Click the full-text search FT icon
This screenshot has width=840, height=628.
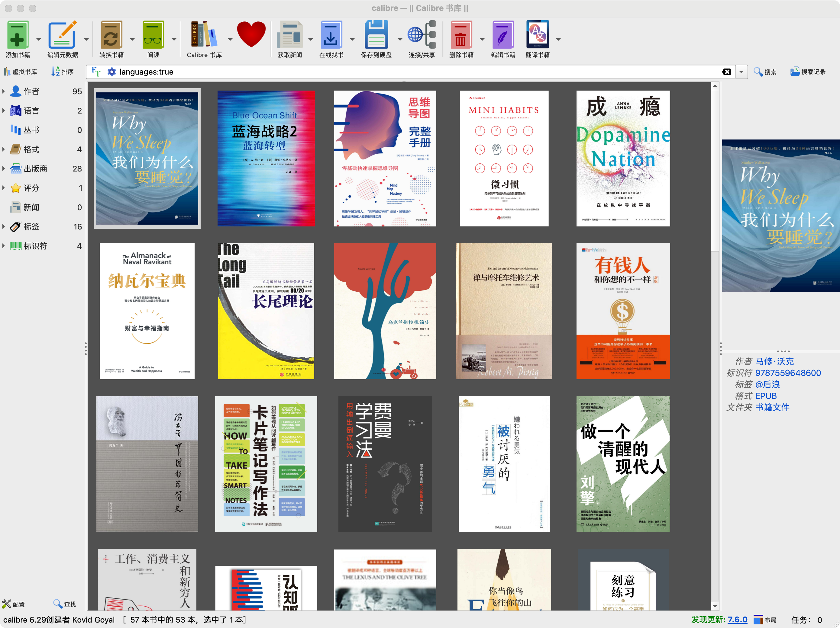coord(96,72)
